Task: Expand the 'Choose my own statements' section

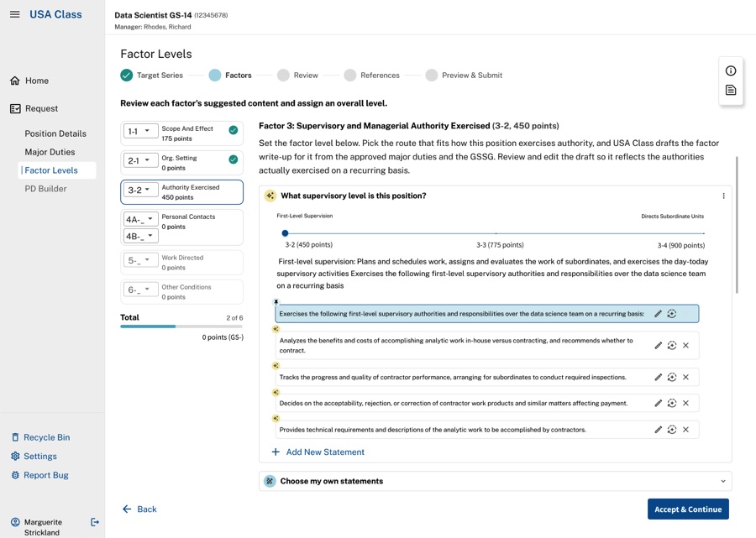Action: pos(495,481)
